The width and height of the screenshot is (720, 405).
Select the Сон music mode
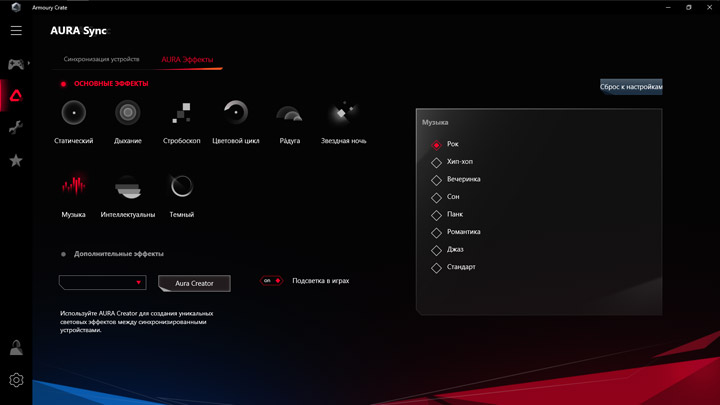pyautogui.click(x=436, y=197)
